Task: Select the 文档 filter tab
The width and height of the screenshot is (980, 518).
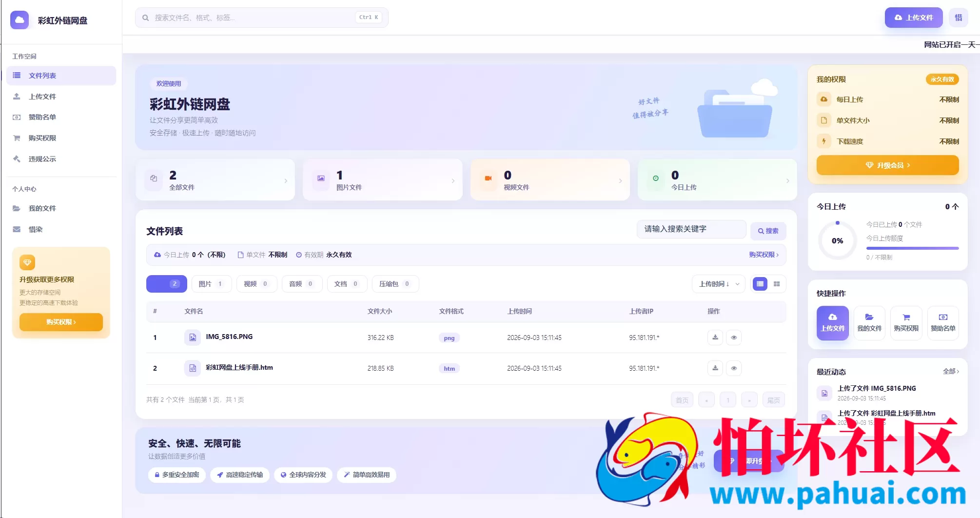Action: click(x=347, y=284)
